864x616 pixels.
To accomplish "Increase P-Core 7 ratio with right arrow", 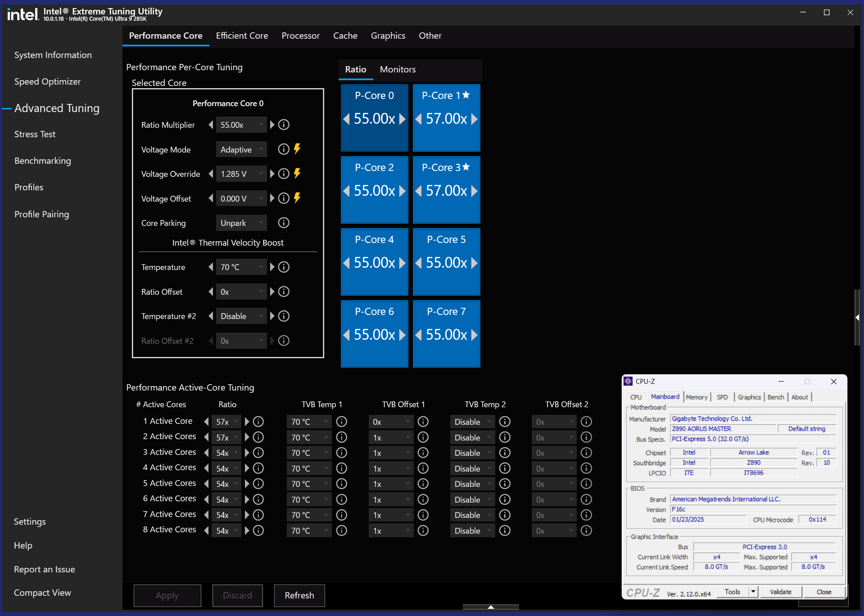I will 474,335.
